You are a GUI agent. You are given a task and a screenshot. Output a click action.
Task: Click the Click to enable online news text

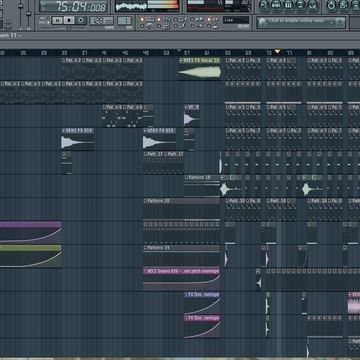pos(297,21)
